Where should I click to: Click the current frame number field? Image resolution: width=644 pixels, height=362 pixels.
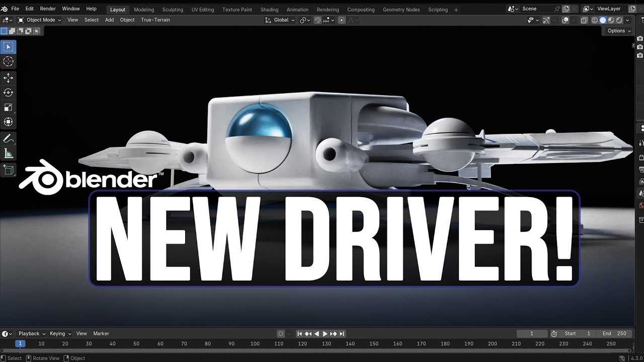coord(532,333)
